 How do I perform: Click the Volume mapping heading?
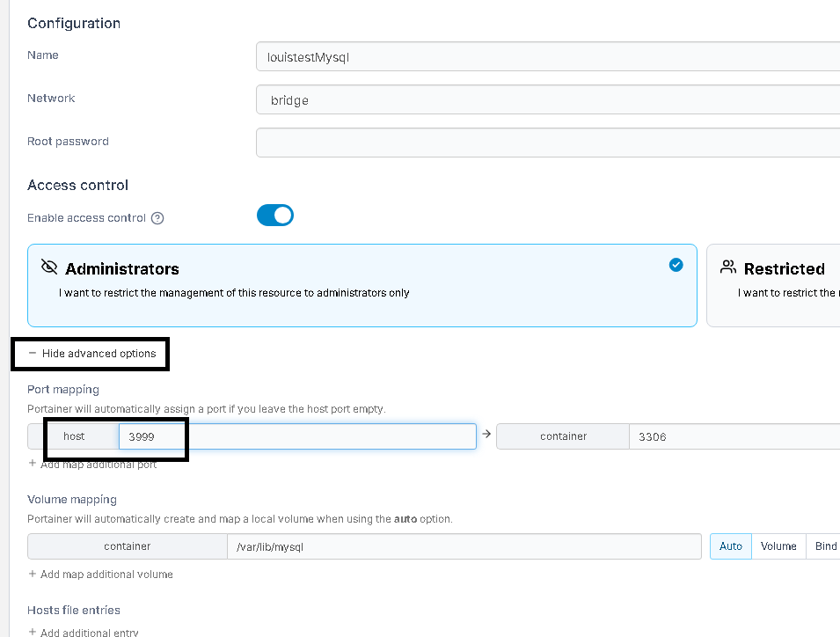pos(72,500)
